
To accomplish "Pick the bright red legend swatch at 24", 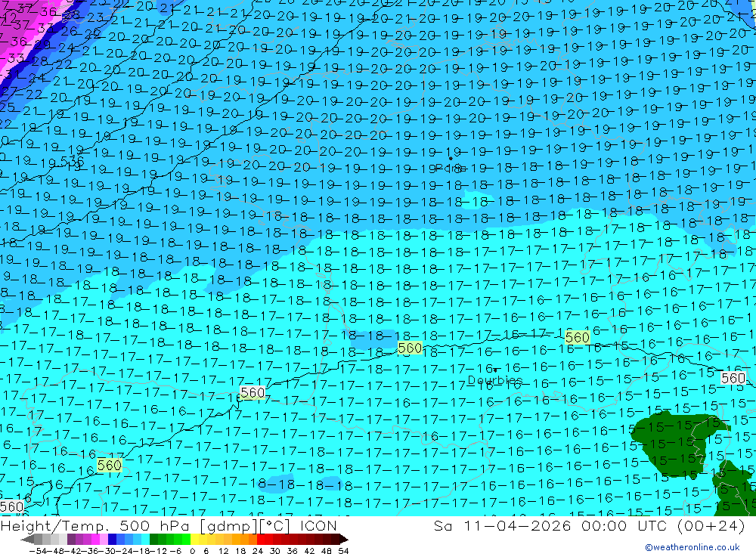I will pyautogui.click(x=261, y=539).
